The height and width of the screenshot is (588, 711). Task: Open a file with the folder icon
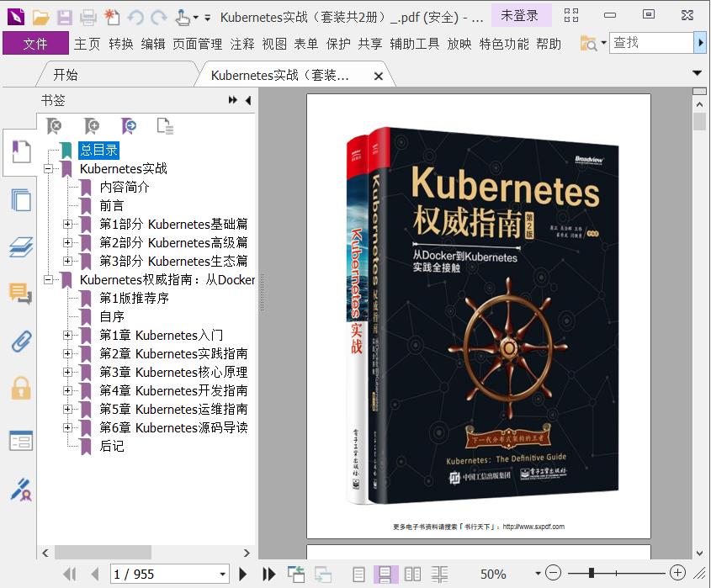(x=41, y=17)
